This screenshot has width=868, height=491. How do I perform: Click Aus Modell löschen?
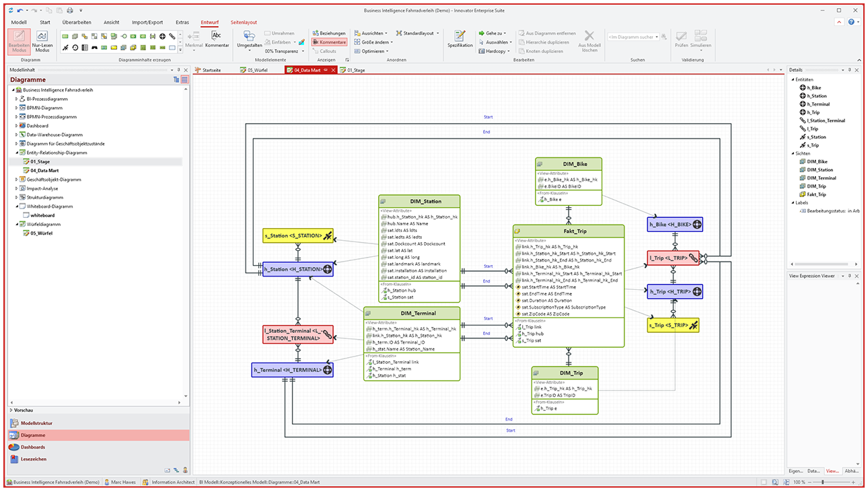[589, 40]
